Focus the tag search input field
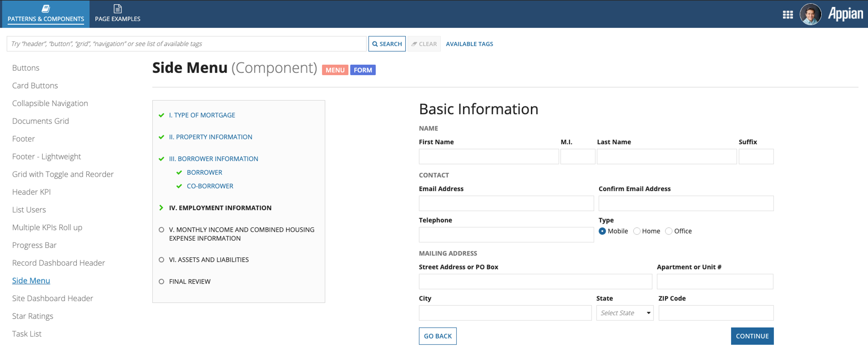Viewport: 868px width, 351px height. (186, 44)
